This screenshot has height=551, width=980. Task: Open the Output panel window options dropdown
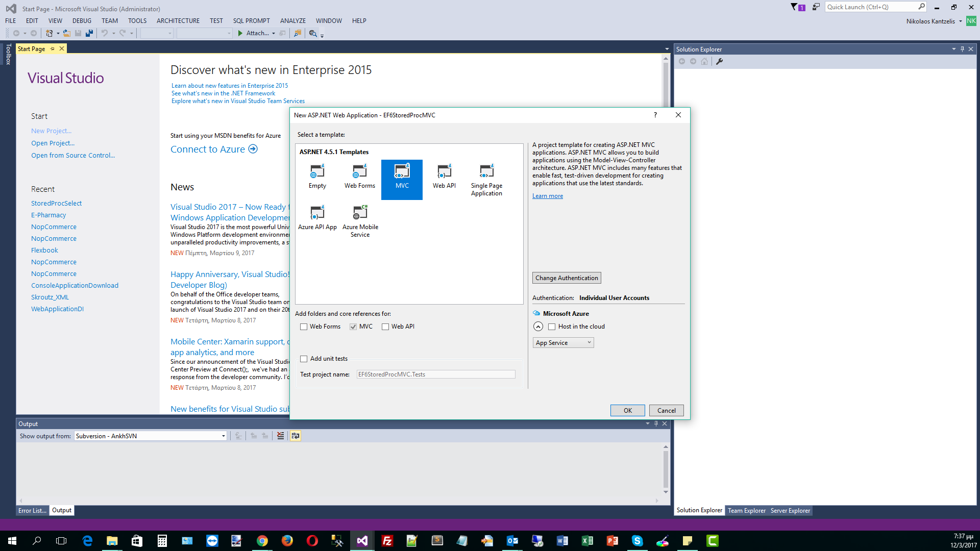tap(647, 423)
